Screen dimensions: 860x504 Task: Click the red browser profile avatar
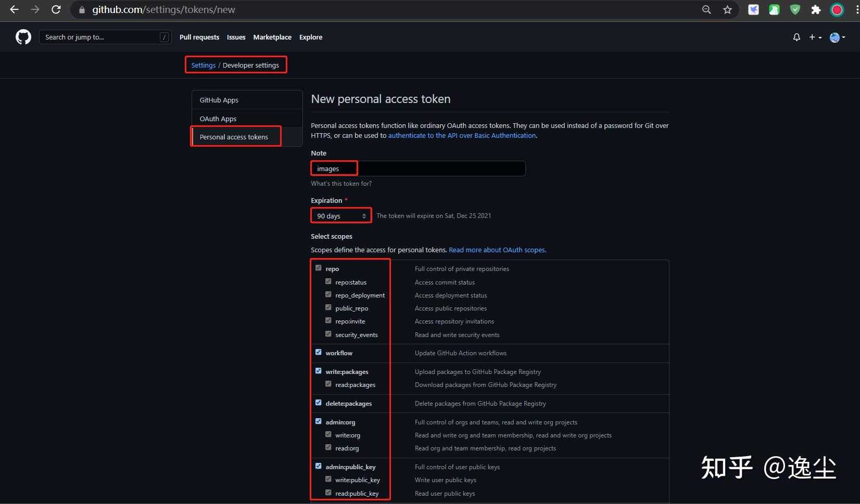pos(837,9)
